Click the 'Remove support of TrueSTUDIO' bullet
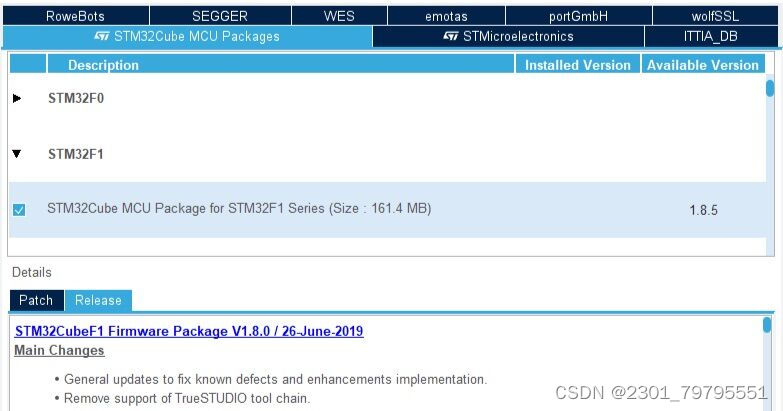Screen dimensions: 783x411 click(x=182, y=399)
